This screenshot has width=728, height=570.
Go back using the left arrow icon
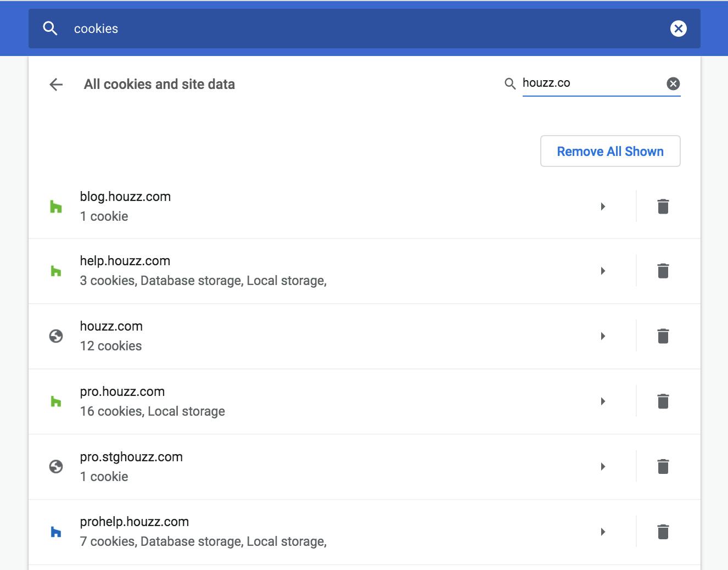[x=56, y=85]
